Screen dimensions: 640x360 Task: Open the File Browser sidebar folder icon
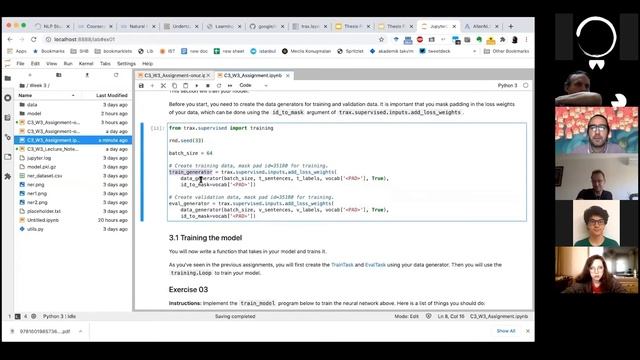coord(7,78)
